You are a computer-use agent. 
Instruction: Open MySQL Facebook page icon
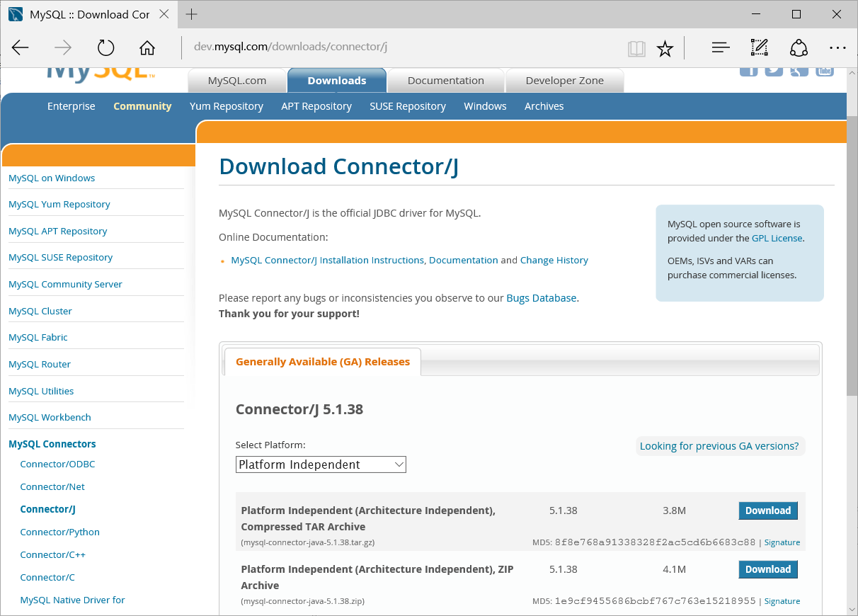point(749,72)
